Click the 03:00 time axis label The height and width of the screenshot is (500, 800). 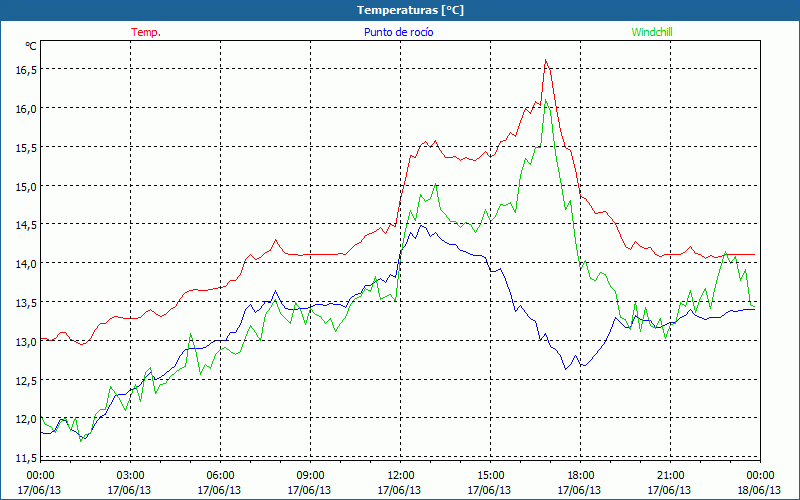click(130, 476)
